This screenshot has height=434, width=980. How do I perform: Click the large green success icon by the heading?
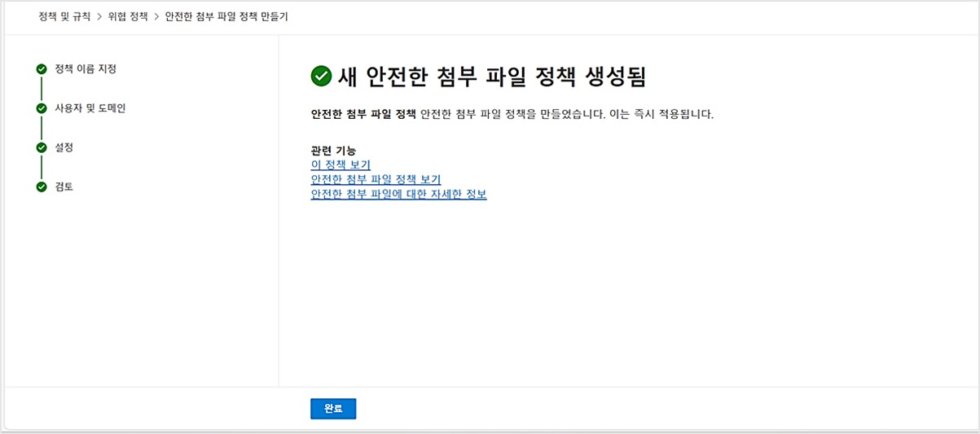click(321, 77)
